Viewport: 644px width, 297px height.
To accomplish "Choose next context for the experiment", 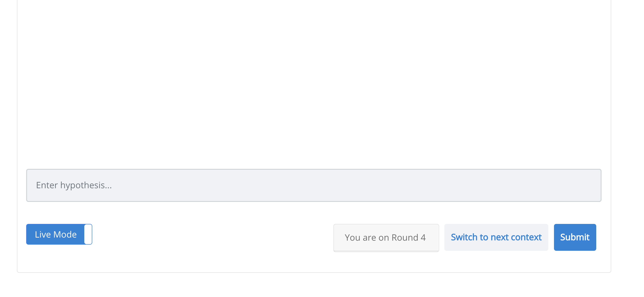I will click(x=496, y=237).
